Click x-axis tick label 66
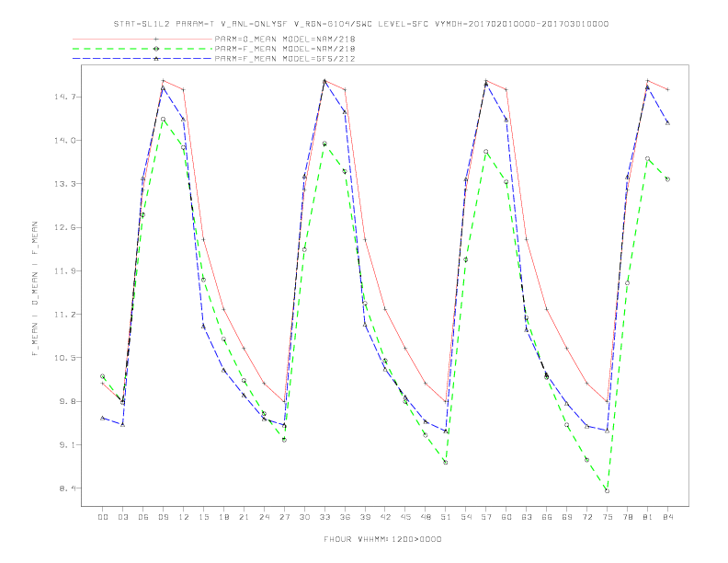 547,517
